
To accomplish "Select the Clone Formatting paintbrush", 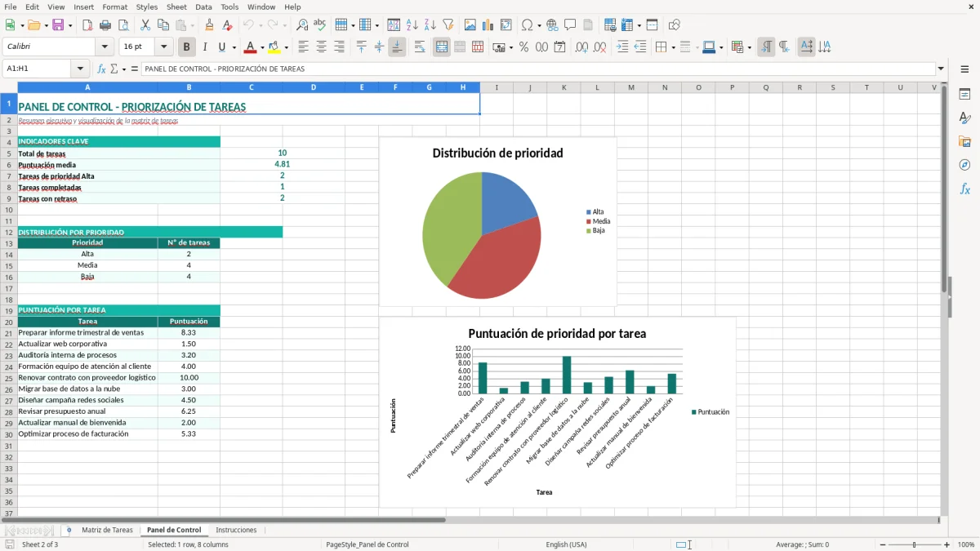I will click(210, 25).
